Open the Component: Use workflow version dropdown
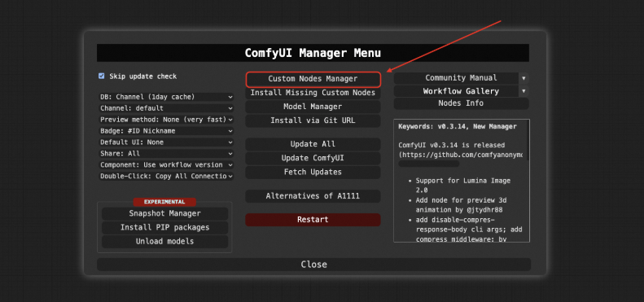The height and width of the screenshot is (302, 644). pyautogui.click(x=166, y=164)
